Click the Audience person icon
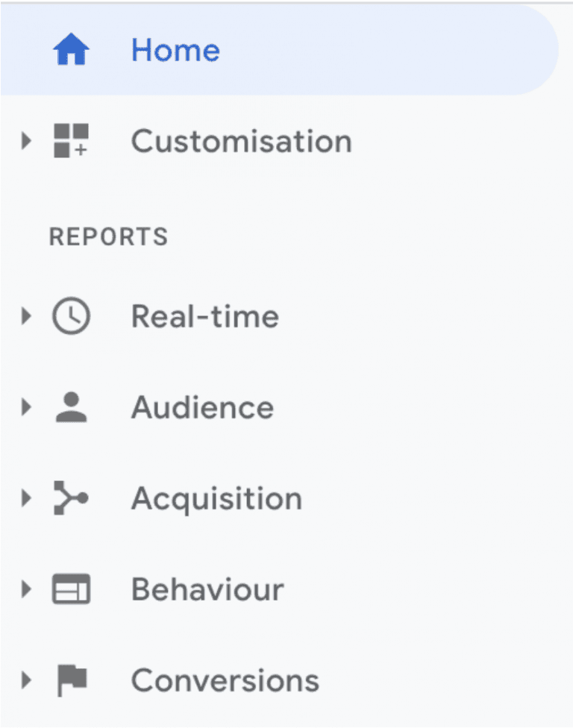The image size is (573, 728). click(71, 407)
